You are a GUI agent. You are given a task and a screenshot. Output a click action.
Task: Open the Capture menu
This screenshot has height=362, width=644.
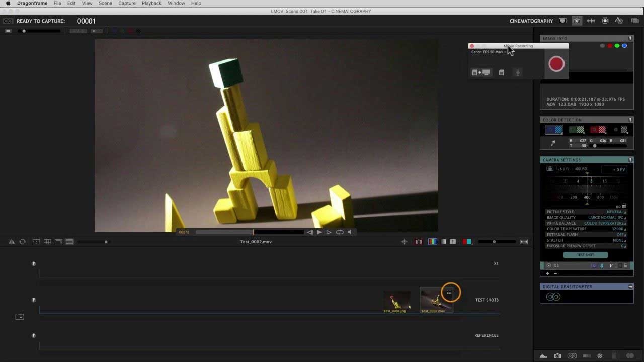tap(127, 3)
